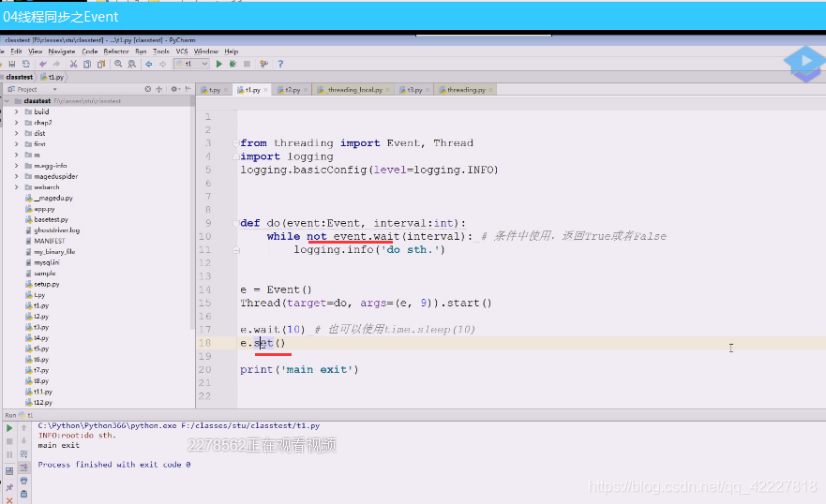Stop the process in the Run panel
The height and width of the screenshot is (504, 826).
[9, 441]
